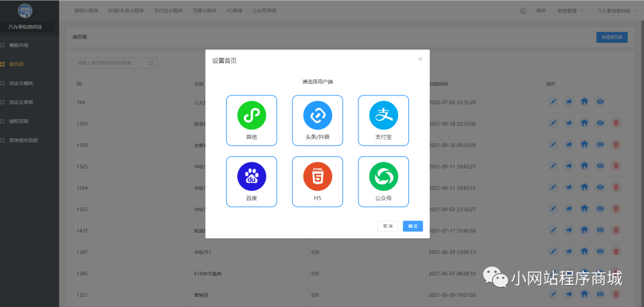Image resolution: width=644 pixels, height=307 pixels.
Task: Click the edit pencil for row 394
Action: (553, 101)
